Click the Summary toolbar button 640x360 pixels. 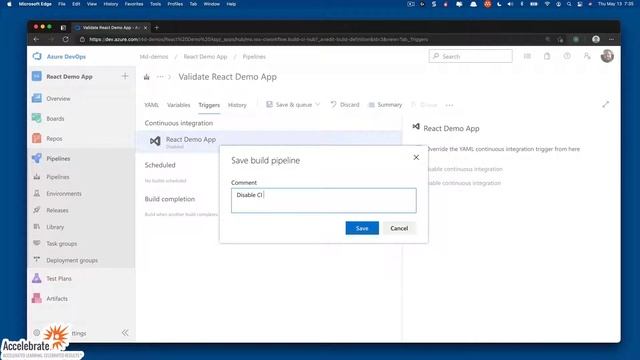[385, 105]
